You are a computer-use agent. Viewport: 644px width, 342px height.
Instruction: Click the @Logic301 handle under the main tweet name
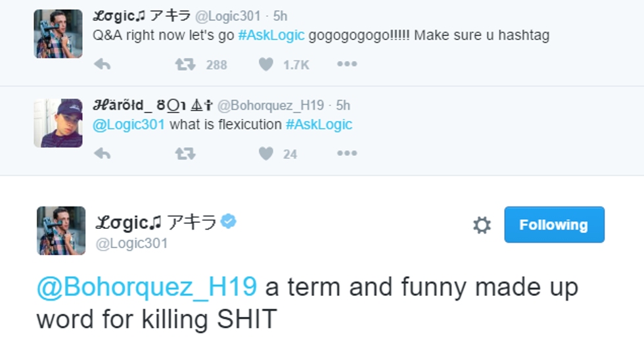[x=132, y=243]
